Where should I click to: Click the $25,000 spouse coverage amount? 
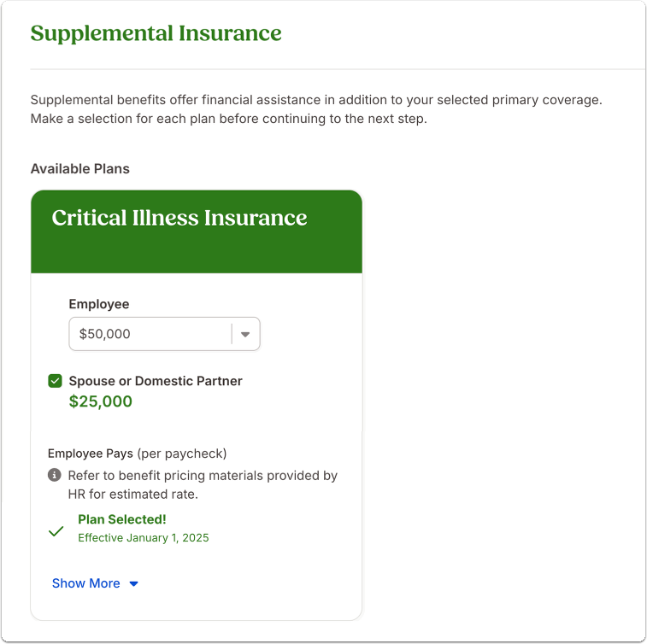coord(101,401)
